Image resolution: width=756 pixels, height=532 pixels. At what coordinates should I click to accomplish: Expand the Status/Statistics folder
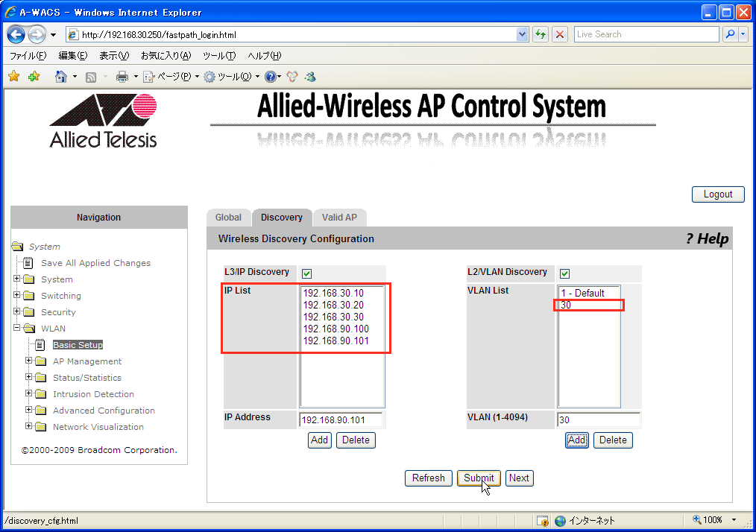pyautogui.click(x=28, y=377)
